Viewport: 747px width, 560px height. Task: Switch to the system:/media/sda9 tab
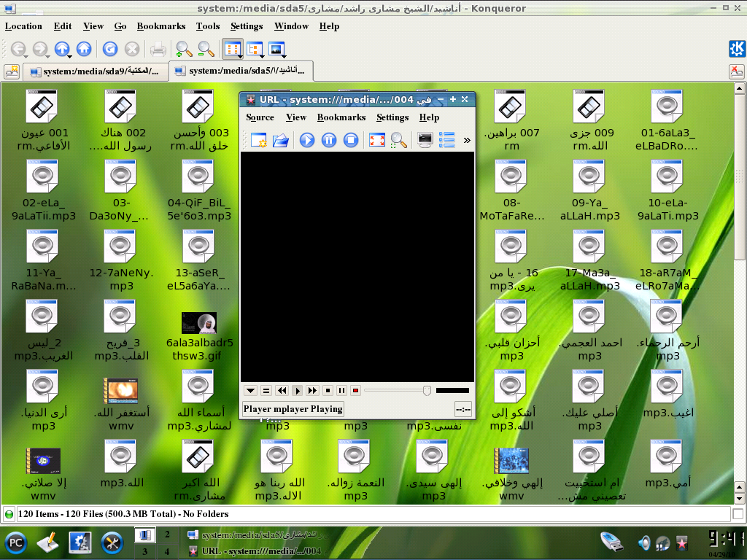coord(96,71)
